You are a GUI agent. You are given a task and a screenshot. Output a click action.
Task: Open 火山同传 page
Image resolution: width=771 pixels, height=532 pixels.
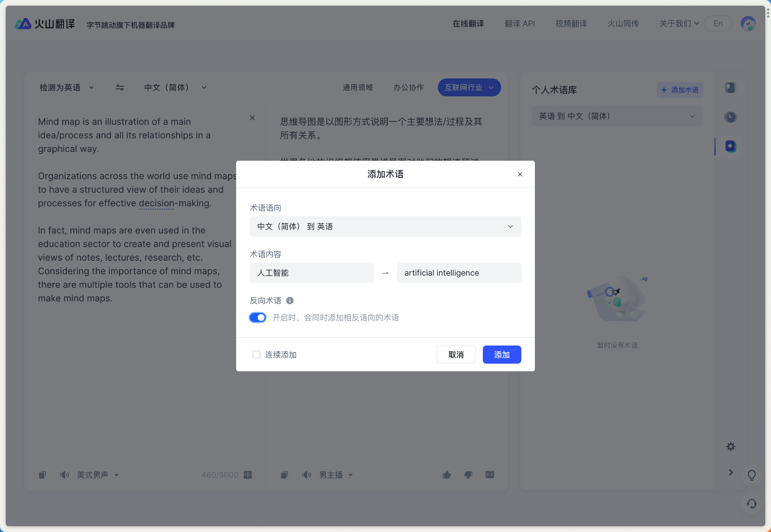tap(623, 24)
